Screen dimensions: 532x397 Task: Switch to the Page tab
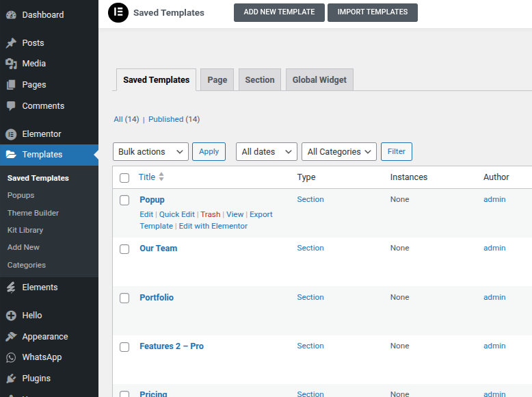[x=217, y=80]
